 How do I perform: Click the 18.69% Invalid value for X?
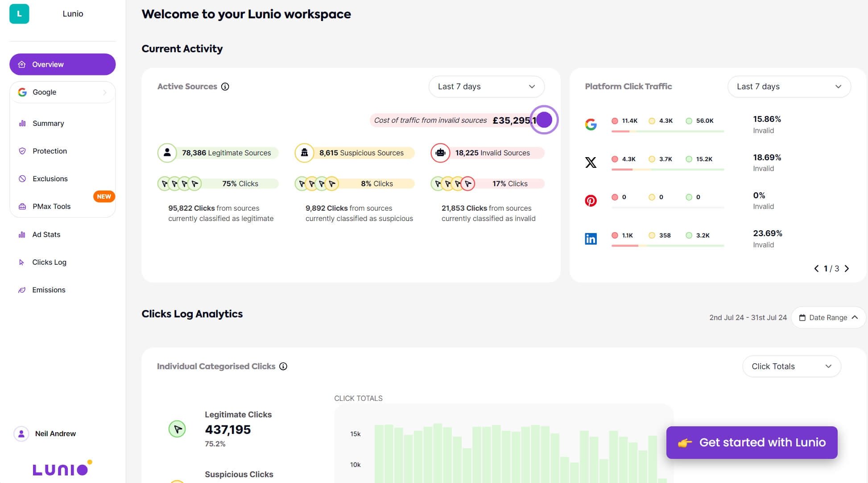pos(767,157)
